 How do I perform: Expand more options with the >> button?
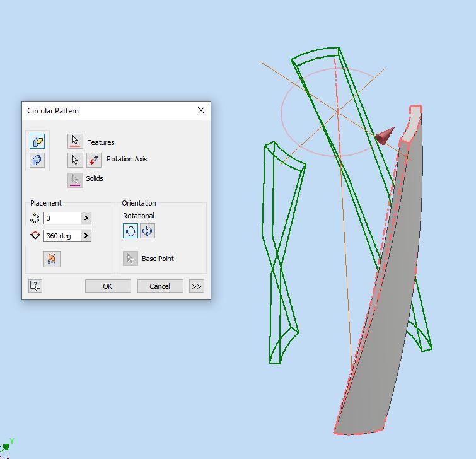click(197, 286)
